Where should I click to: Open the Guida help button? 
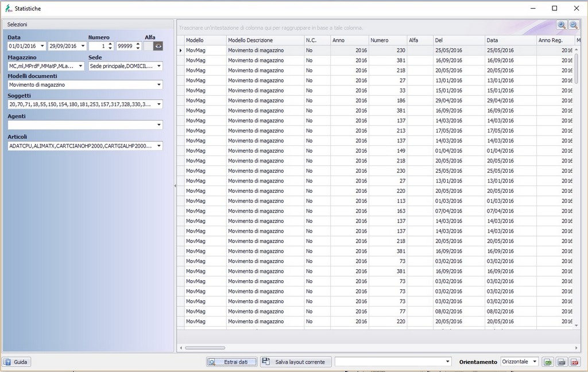tap(17, 362)
